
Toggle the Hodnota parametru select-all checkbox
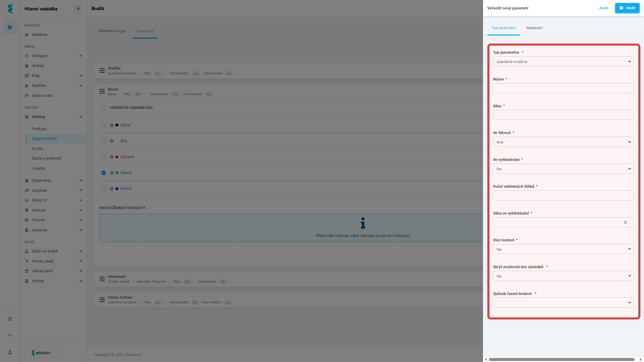pos(104,108)
